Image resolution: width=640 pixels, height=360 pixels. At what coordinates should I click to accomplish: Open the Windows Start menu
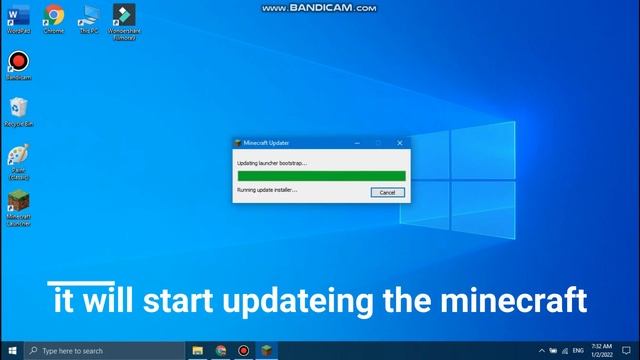(12, 351)
